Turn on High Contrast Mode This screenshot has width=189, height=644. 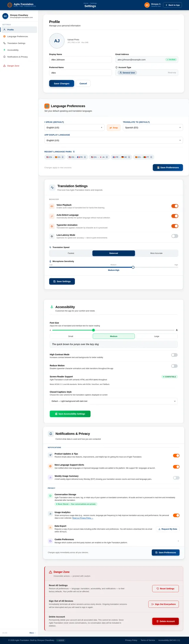tap(174, 355)
